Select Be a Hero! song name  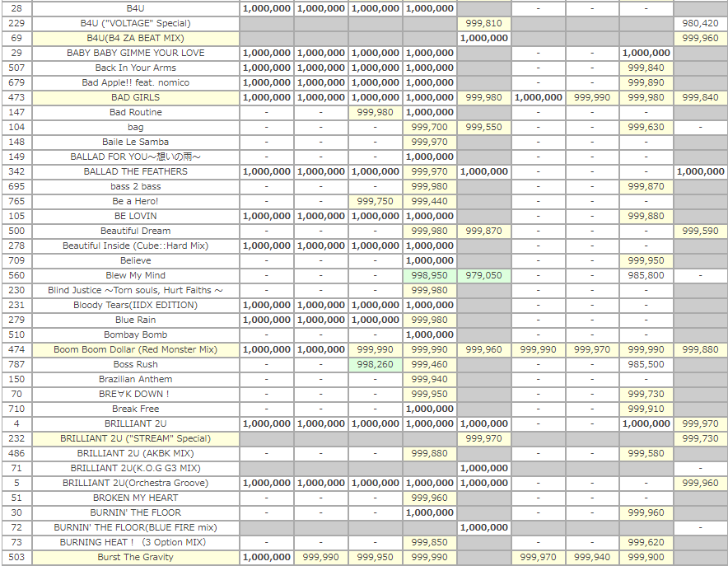[135, 202]
